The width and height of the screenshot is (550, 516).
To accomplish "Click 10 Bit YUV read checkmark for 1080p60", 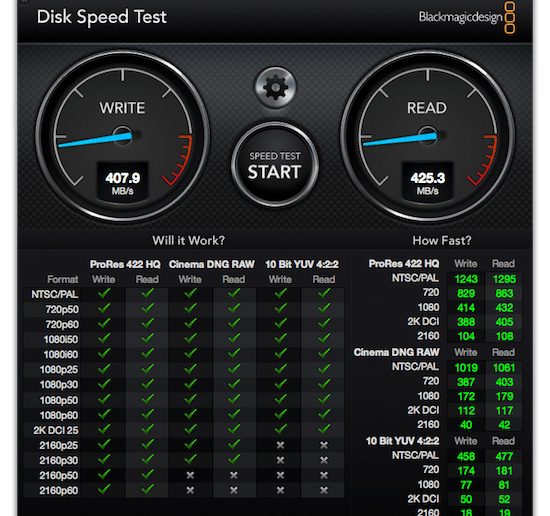I will (324, 414).
